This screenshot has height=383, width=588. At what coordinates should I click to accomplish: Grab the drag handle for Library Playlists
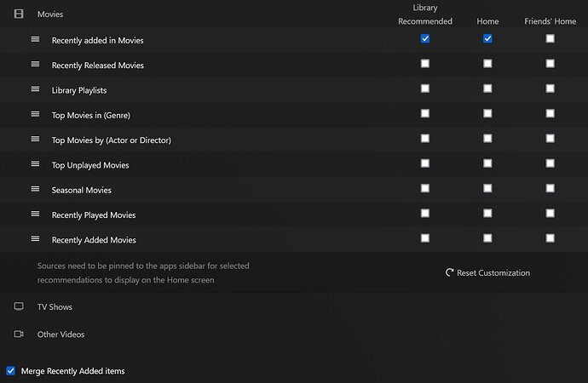(x=35, y=89)
